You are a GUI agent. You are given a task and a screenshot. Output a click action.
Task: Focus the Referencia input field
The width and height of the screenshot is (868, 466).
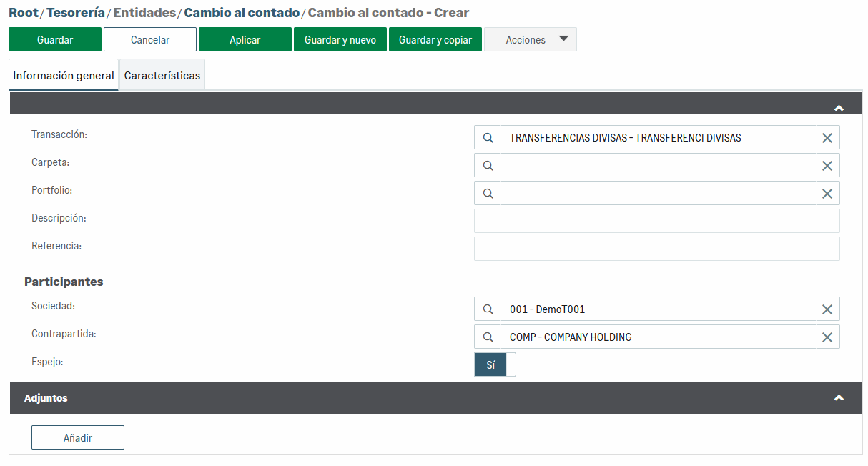pos(656,249)
